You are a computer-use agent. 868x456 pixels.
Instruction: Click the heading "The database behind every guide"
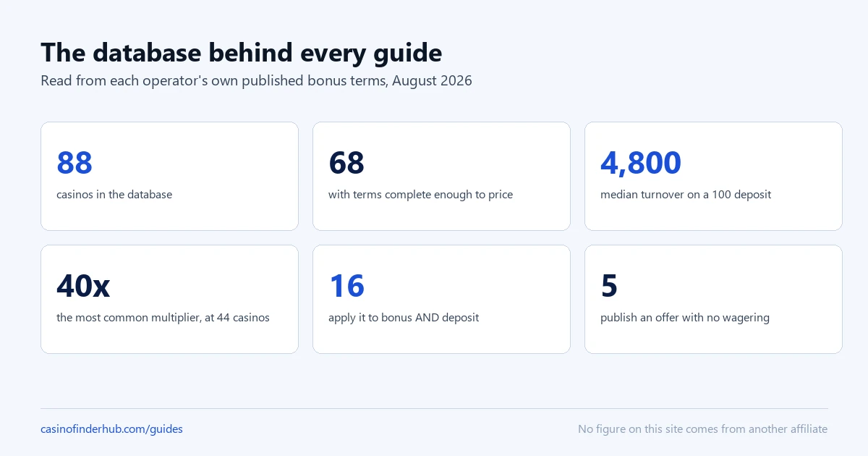[241, 53]
